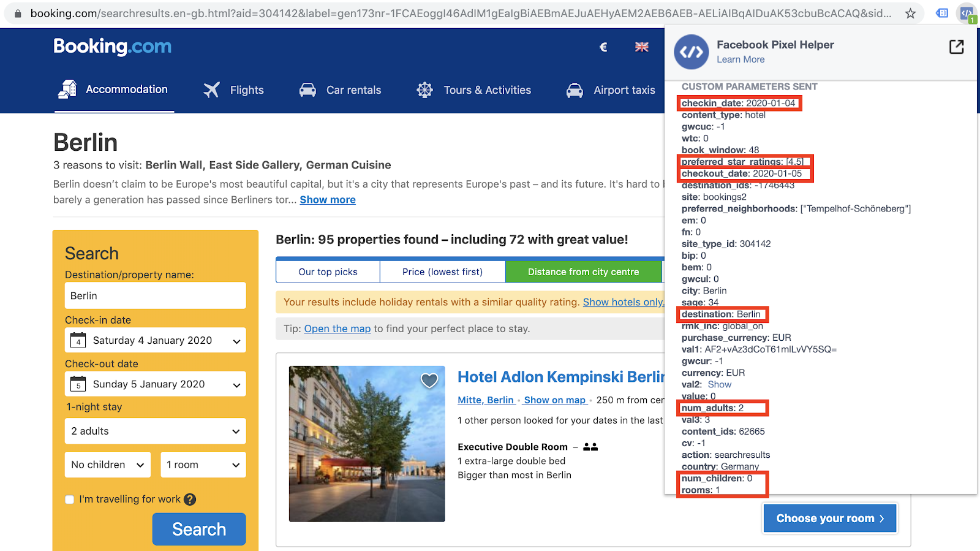This screenshot has height=551, width=980.
Task: Click the preferred_neighborhoods parameter line
Action: (x=796, y=209)
